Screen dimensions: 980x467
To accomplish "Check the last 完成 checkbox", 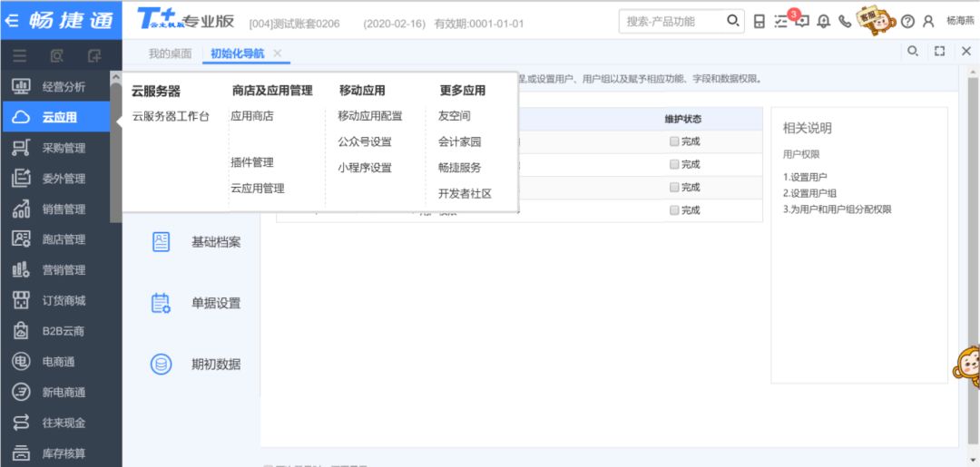I will pyautogui.click(x=674, y=210).
